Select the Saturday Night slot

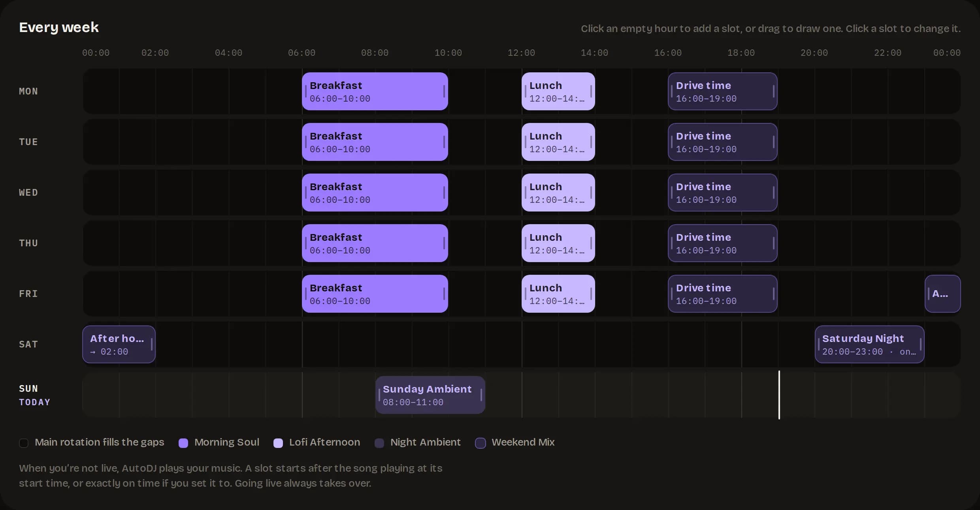[x=869, y=344]
